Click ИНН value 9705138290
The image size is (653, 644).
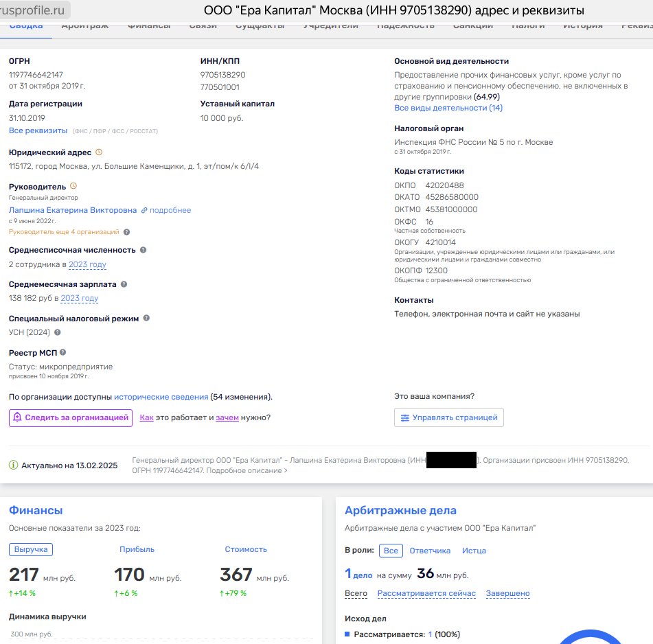(222, 75)
